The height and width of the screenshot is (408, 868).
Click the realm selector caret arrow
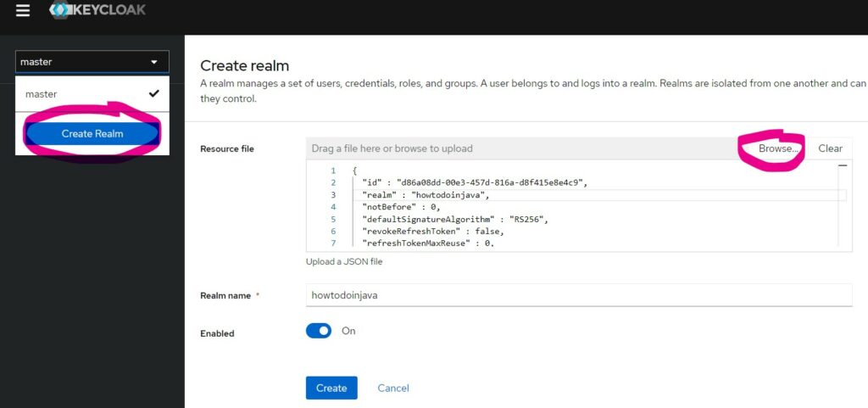pos(154,62)
